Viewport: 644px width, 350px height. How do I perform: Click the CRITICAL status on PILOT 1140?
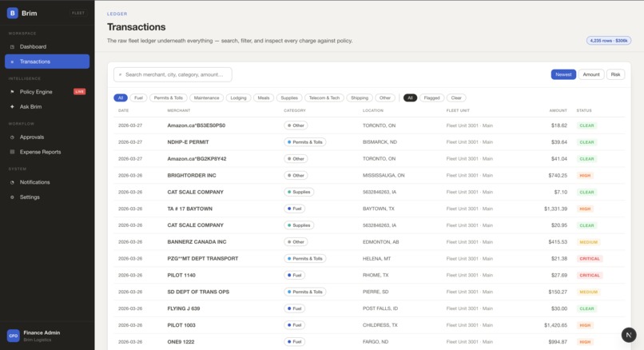click(x=590, y=275)
